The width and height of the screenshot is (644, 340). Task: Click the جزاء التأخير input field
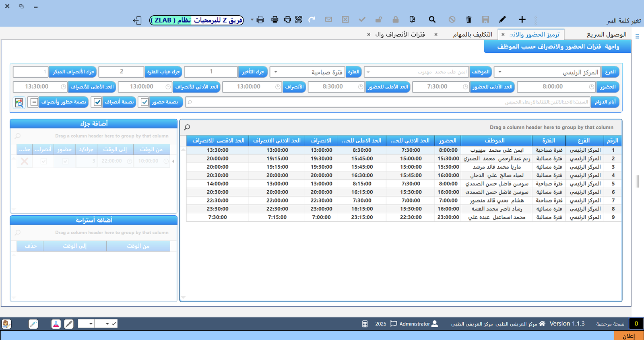pos(211,72)
